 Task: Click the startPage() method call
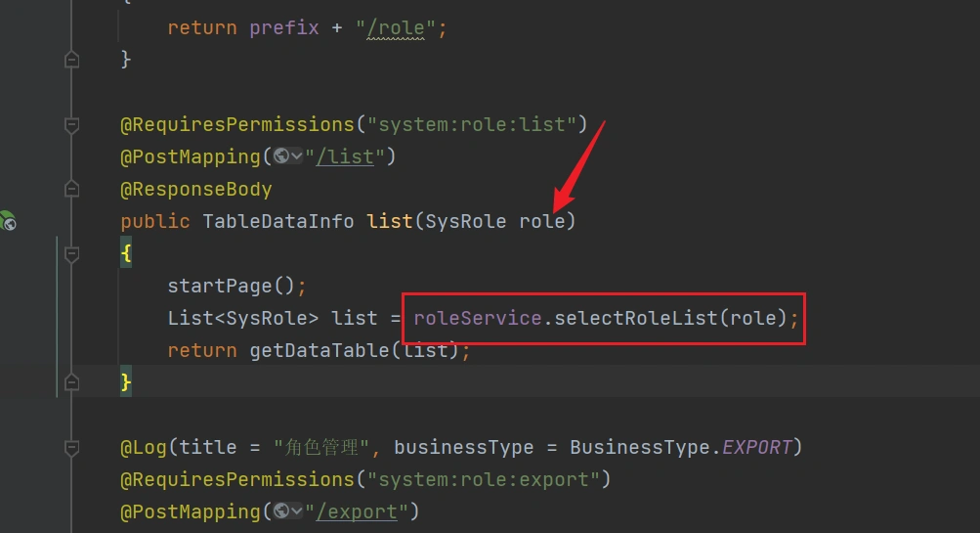tap(226, 287)
